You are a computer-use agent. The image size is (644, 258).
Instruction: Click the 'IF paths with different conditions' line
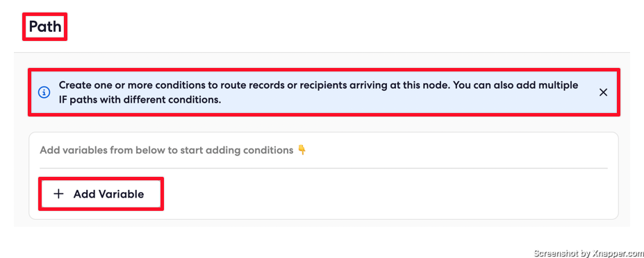(x=140, y=100)
